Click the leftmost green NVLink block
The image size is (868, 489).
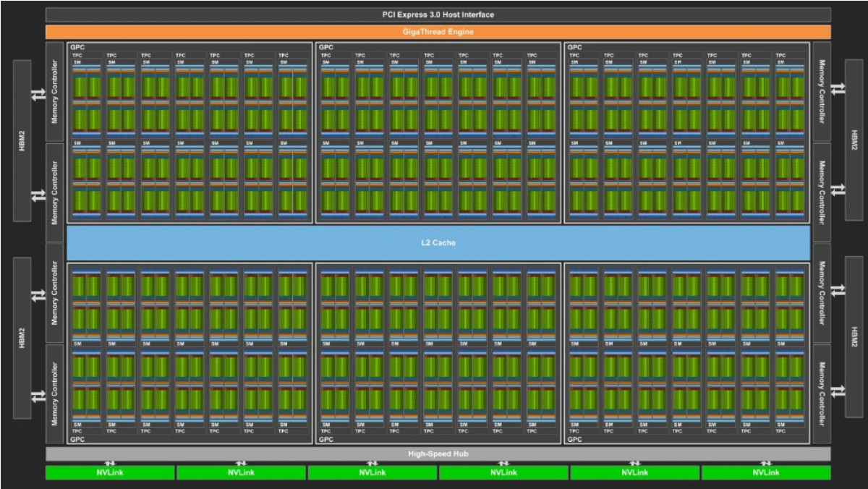(110, 473)
